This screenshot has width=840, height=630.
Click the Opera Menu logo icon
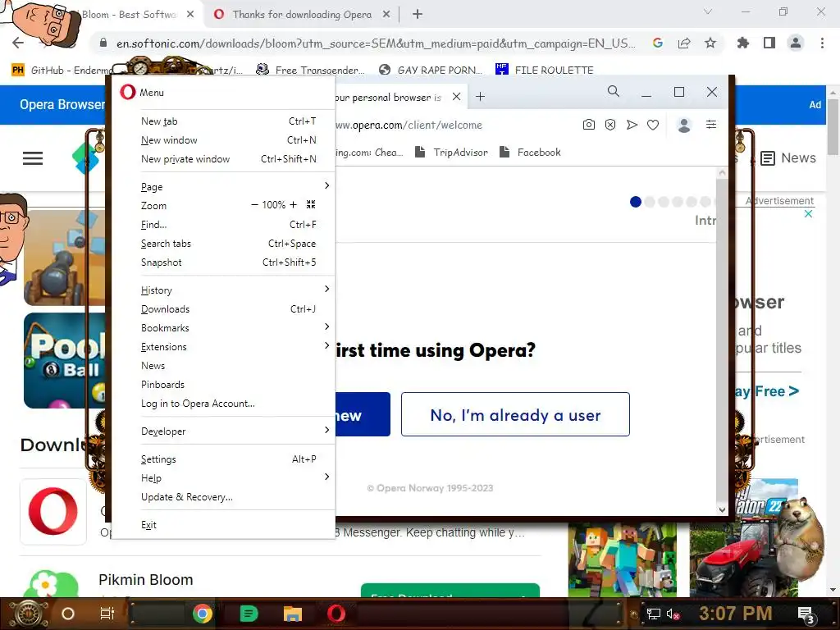[x=127, y=92]
